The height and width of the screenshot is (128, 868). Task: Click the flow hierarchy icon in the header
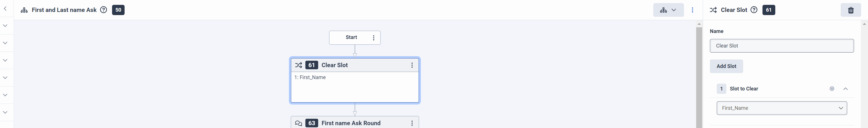click(24, 10)
